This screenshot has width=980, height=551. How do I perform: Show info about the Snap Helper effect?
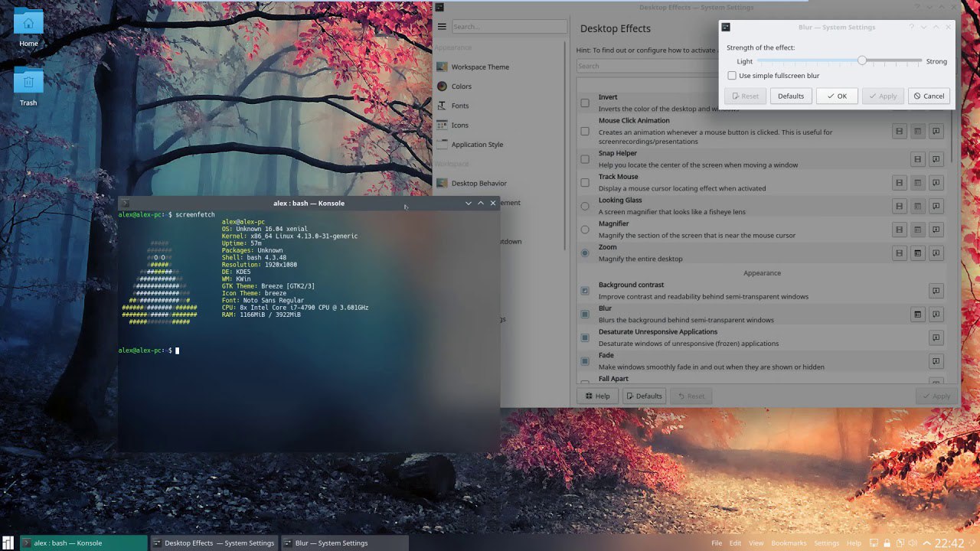coord(936,159)
